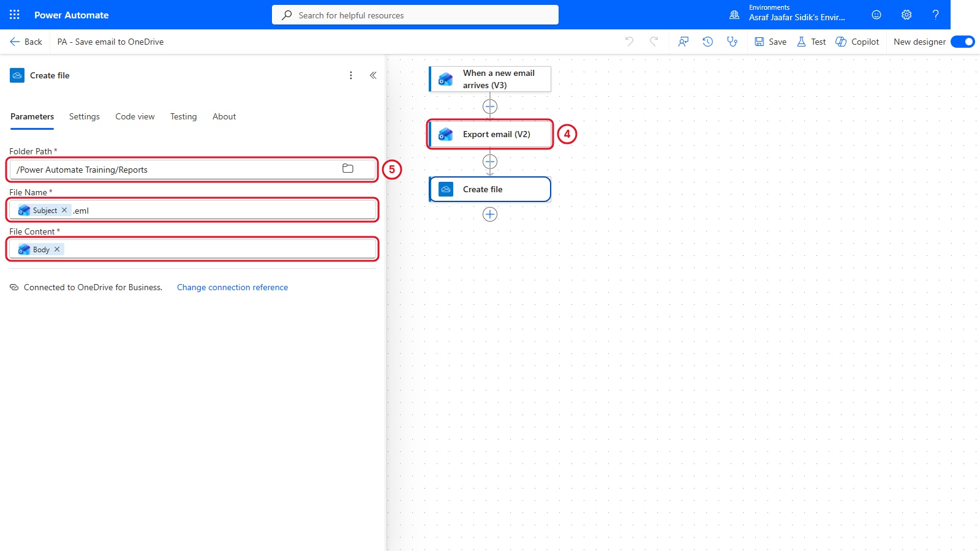Open the app launcher waffle icon
Screen dimensions: 980x551
click(x=15, y=15)
